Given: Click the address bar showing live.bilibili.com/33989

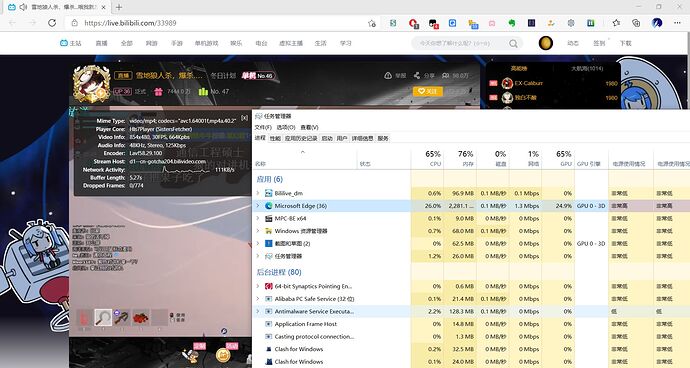Looking at the screenshot, I should pyautogui.click(x=220, y=23).
